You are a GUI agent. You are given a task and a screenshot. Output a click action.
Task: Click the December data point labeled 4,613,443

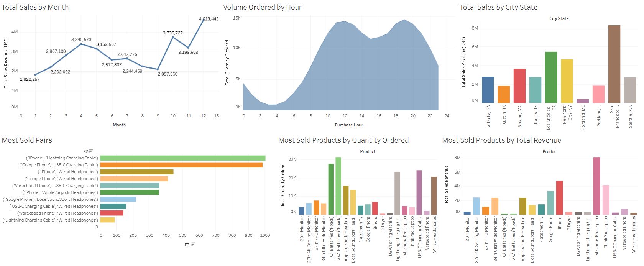tap(204, 19)
